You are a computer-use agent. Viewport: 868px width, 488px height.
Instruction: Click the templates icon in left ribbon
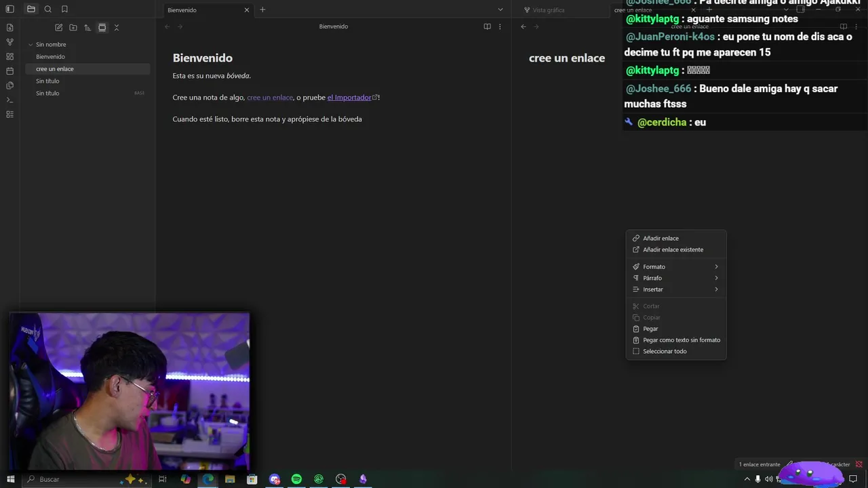point(9,85)
